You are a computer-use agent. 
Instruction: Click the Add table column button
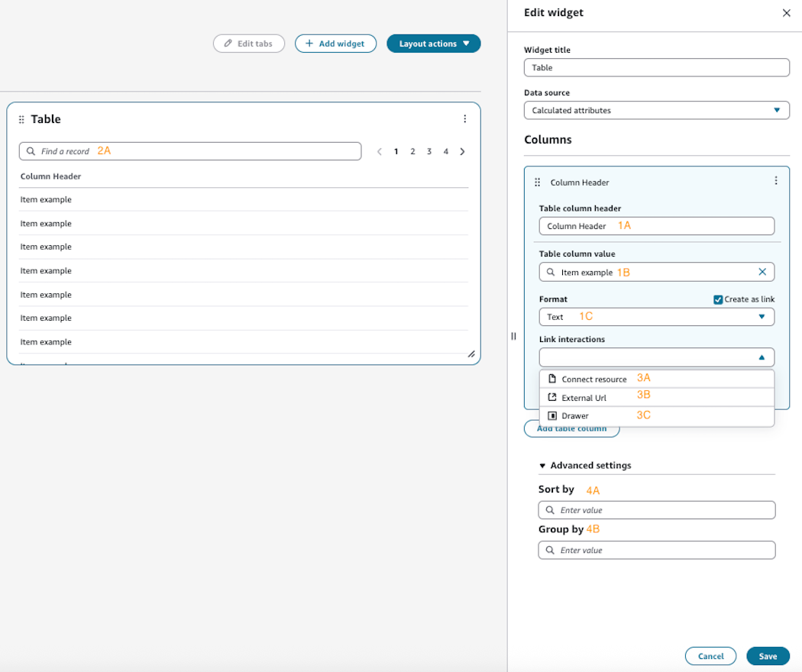pos(572,428)
